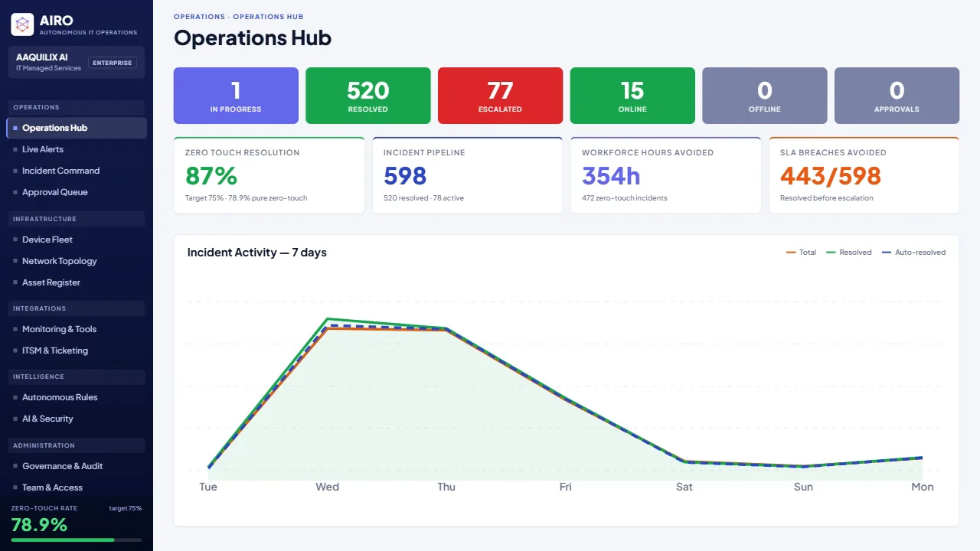Toggle the Total series in chart legend
This screenshot has width=980, height=551.
(801, 253)
